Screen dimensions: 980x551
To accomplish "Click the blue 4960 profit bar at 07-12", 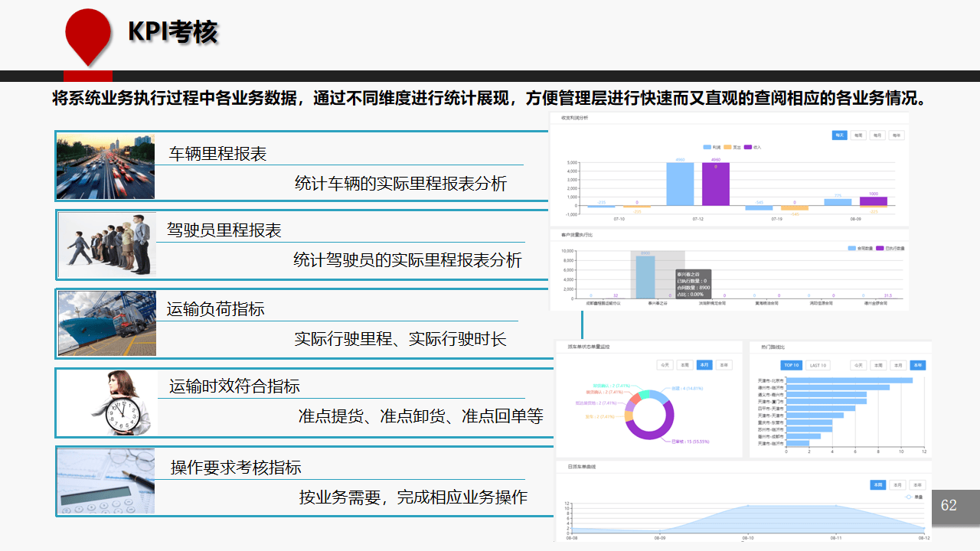I will click(680, 184).
